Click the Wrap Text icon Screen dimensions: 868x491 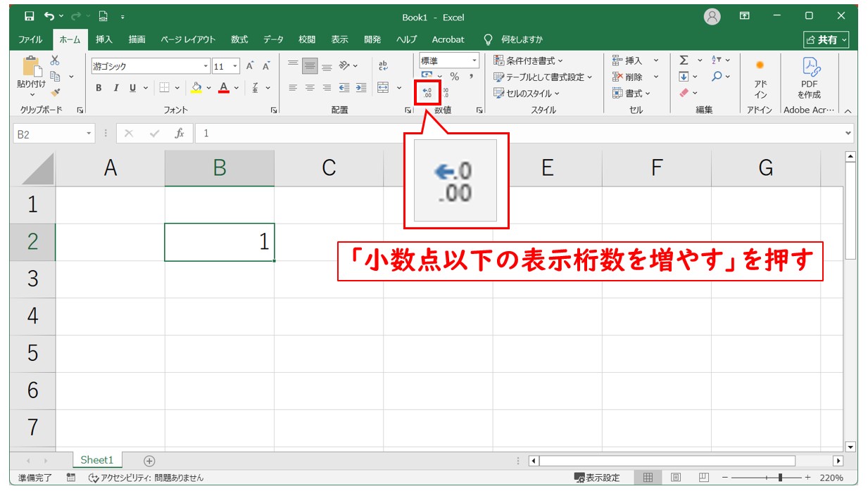coord(383,66)
